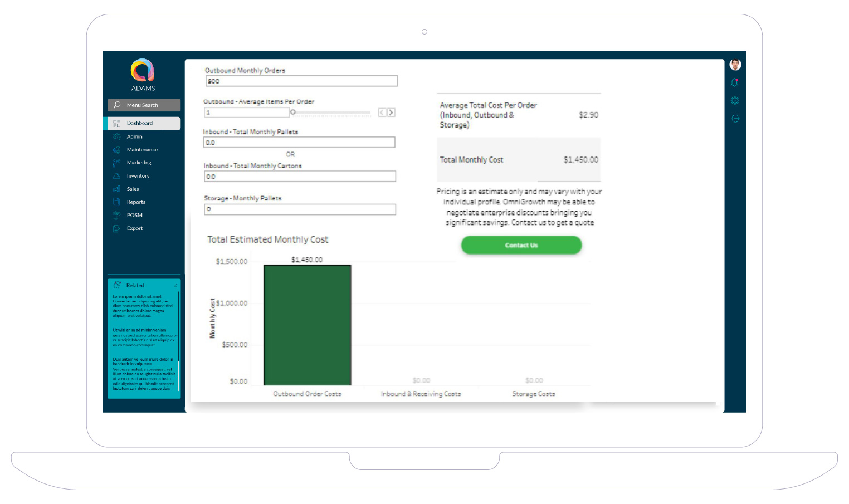Go to the Reports menu item
Viewport: 849px width, 504px height.
[x=136, y=202]
